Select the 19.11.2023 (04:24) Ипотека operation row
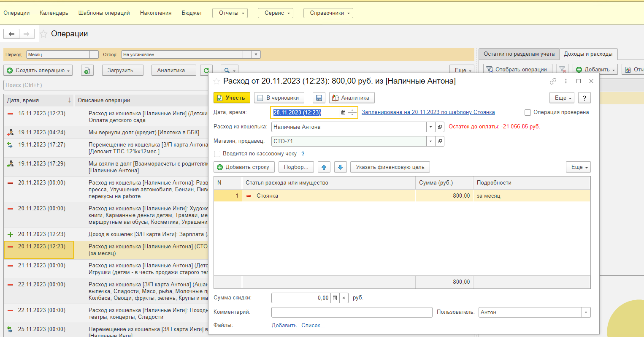This screenshot has height=337, width=644. [x=106, y=133]
